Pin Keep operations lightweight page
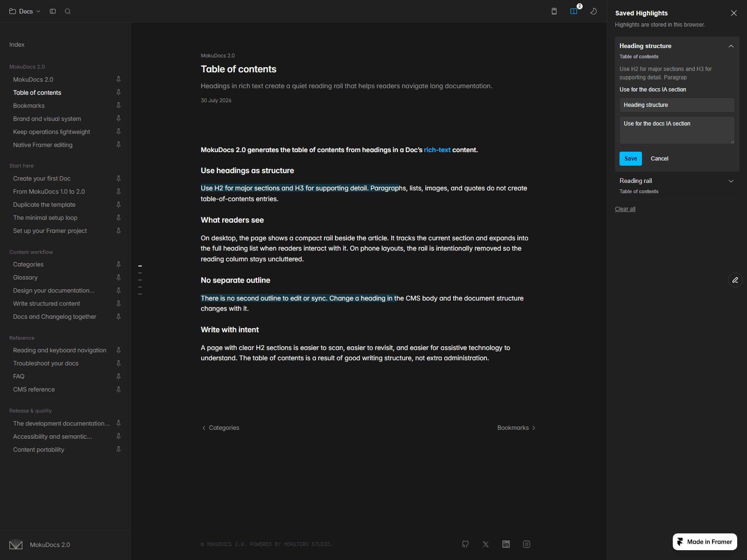The width and height of the screenshot is (747, 560). pyautogui.click(x=119, y=132)
